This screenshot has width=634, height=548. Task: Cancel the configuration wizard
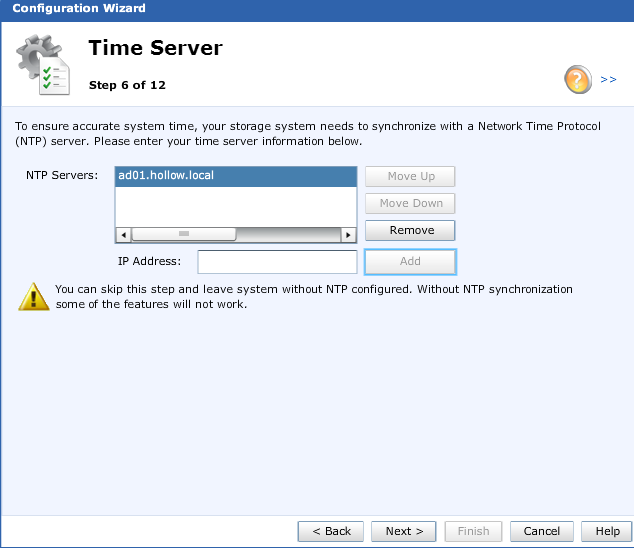pyautogui.click(x=542, y=531)
